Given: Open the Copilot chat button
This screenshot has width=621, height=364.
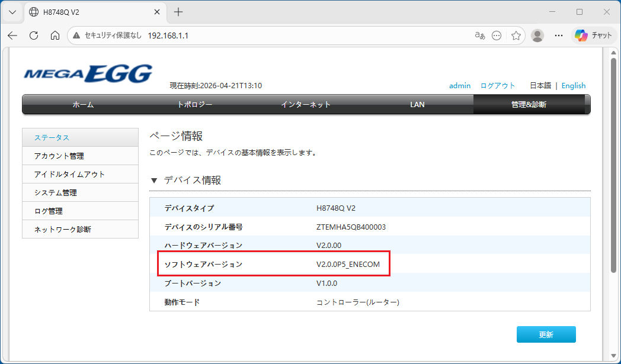Looking at the screenshot, I should [593, 36].
